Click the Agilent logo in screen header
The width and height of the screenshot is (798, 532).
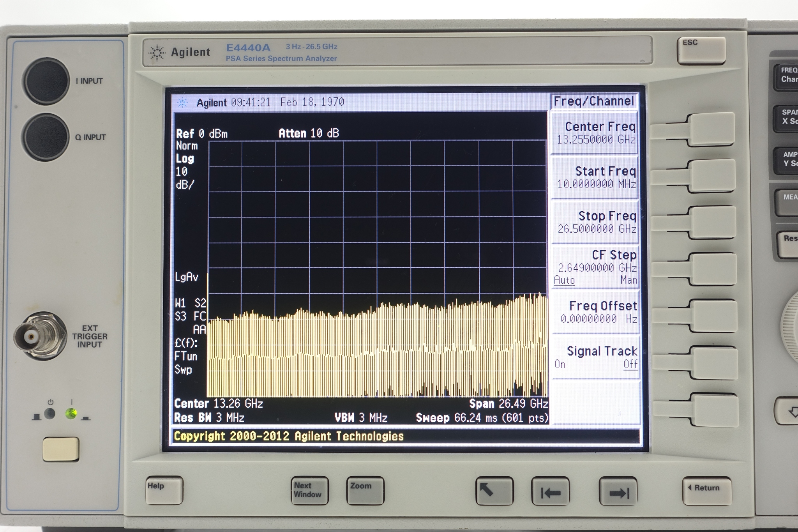(x=182, y=103)
